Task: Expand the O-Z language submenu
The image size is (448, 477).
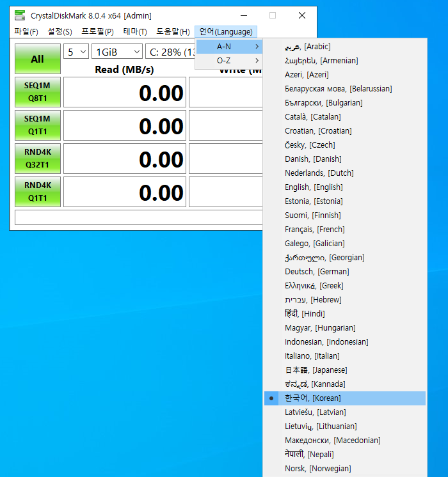Action: click(x=228, y=61)
